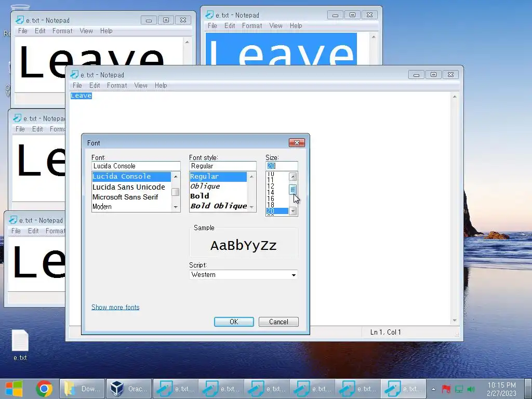The width and height of the screenshot is (532, 399).
Task: Click Notepad icon in top-left background window title
Action: 20,20
